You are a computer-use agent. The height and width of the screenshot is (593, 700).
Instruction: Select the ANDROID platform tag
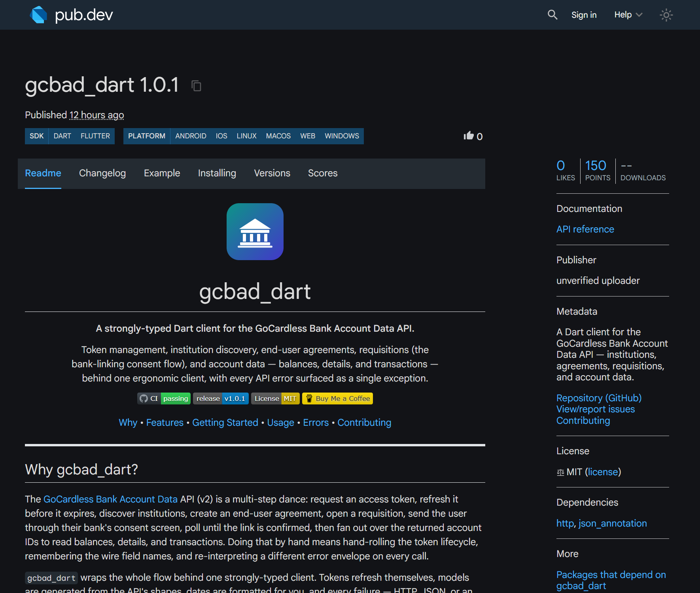tap(191, 136)
